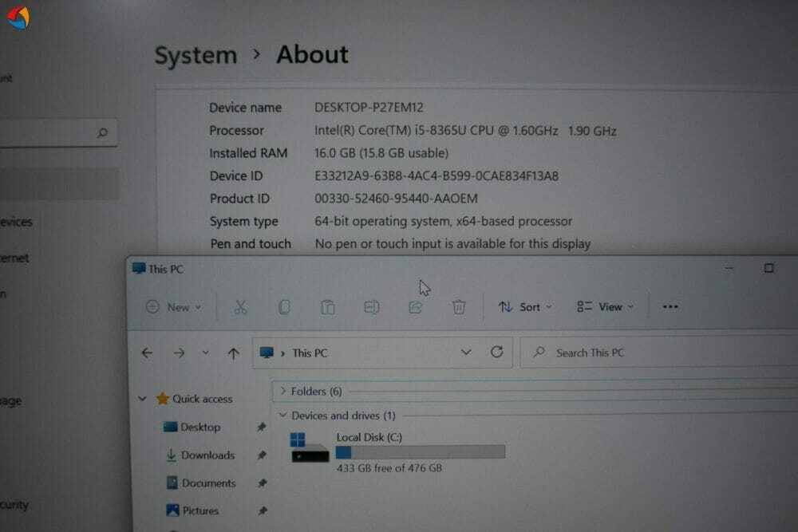This screenshot has height=532, width=798.
Task: Open the New dropdown in This PC
Action: click(173, 307)
